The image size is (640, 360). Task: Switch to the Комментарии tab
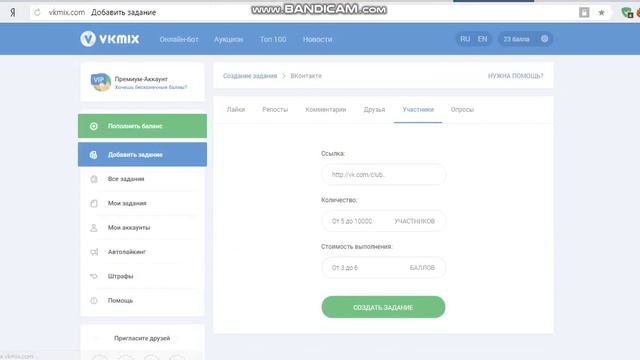(x=326, y=109)
